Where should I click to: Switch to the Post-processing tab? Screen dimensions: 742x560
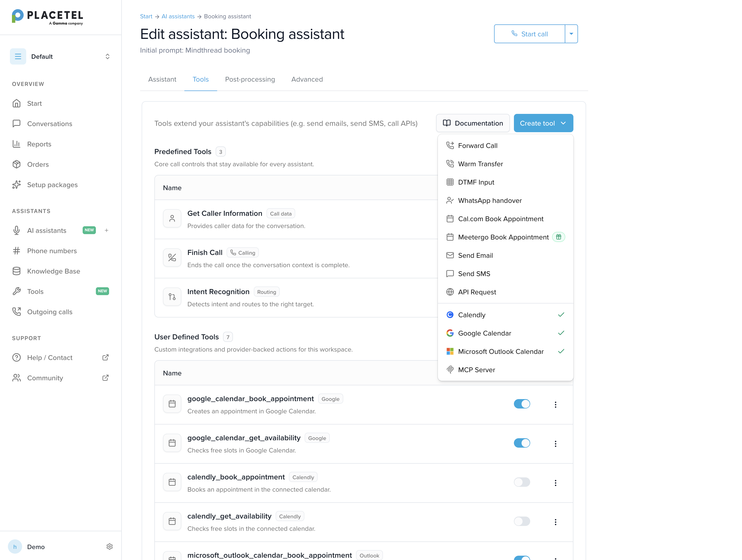(250, 80)
